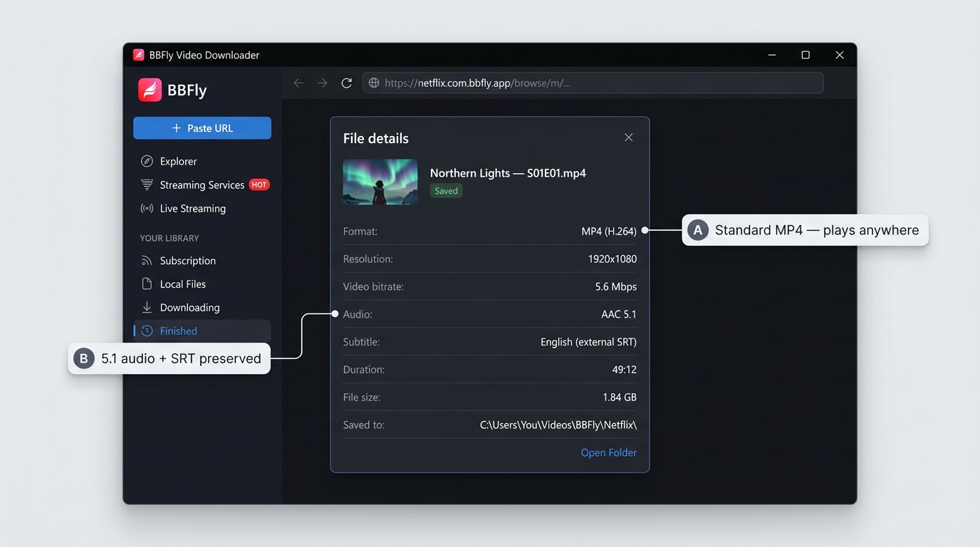Click the Duration: label
The image size is (980, 547).
(364, 370)
